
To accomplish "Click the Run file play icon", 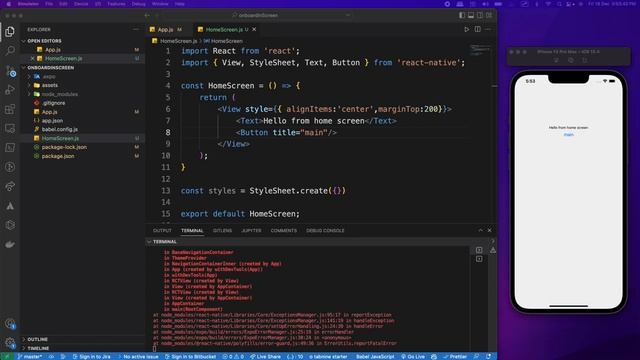I will pyautogui.click(x=467, y=29).
